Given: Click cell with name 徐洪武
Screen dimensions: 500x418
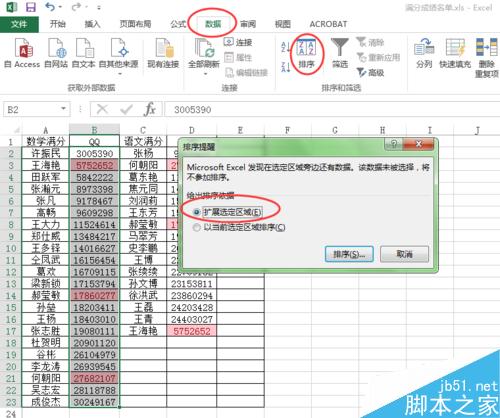Looking at the screenshot, I should 143,295.
